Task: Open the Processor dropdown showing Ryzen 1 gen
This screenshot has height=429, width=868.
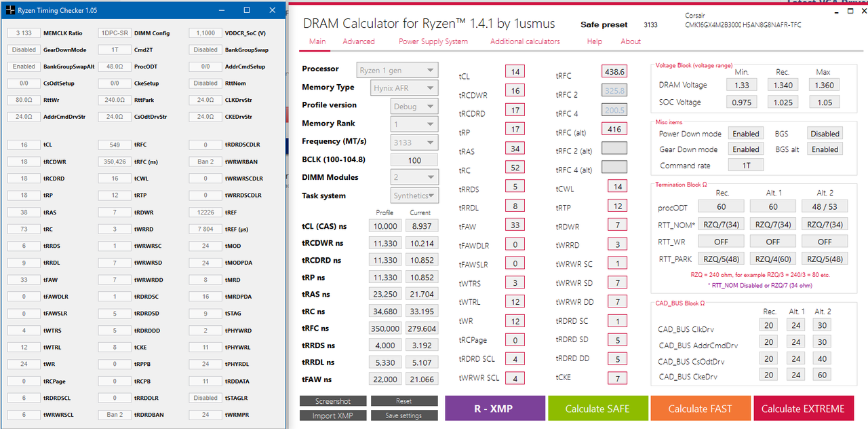Action: (x=397, y=70)
